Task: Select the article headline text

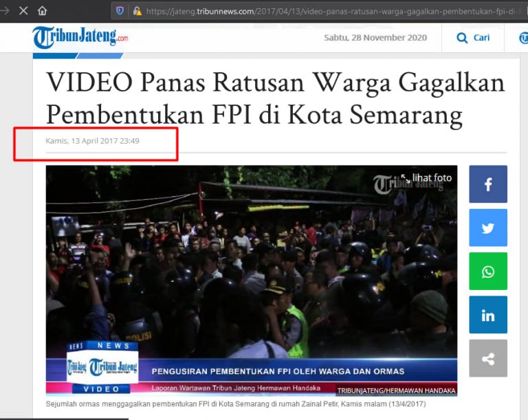Action: [x=275, y=98]
